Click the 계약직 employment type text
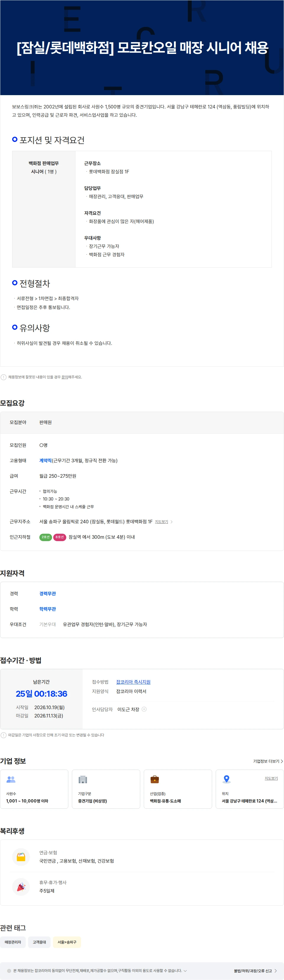Viewport: 284px width, 980px height. (46, 460)
